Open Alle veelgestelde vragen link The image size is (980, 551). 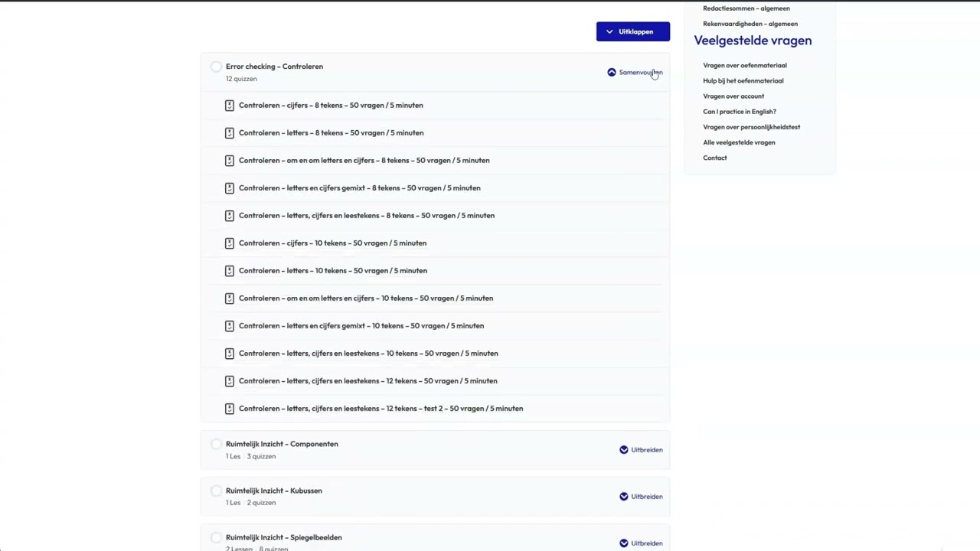tap(739, 142)
